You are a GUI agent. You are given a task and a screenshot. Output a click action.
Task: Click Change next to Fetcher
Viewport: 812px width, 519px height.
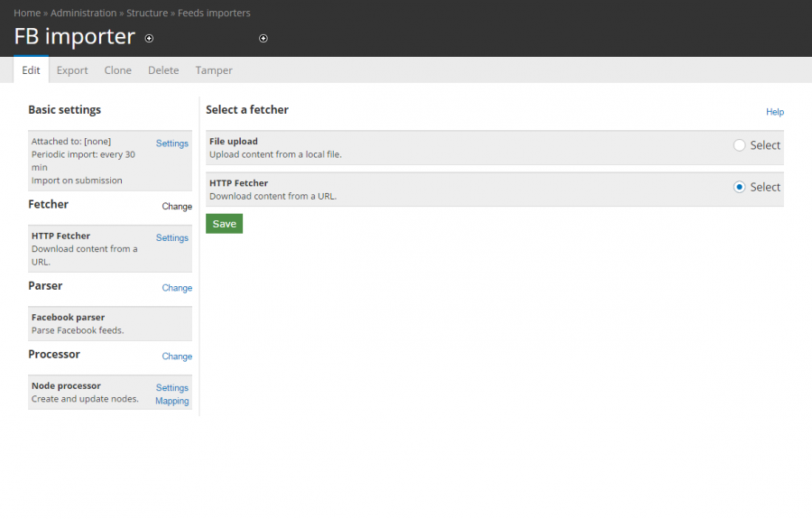[x=177, y=206]
